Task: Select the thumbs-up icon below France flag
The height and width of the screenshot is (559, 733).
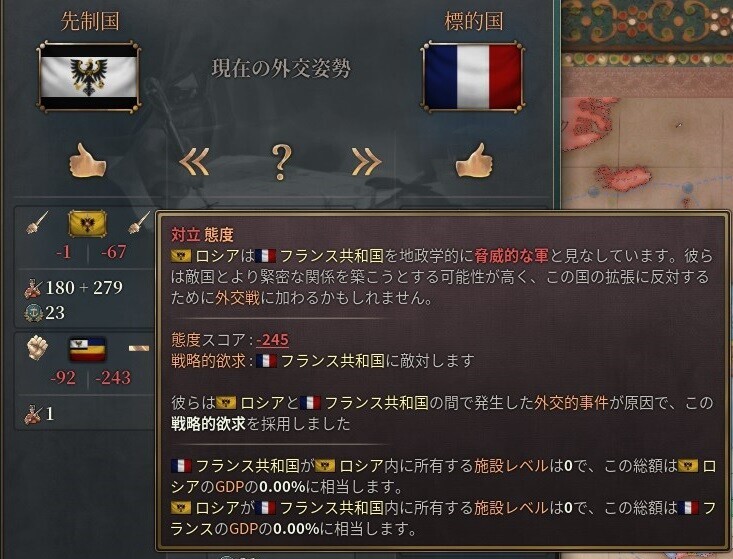Action: [474, 160]
